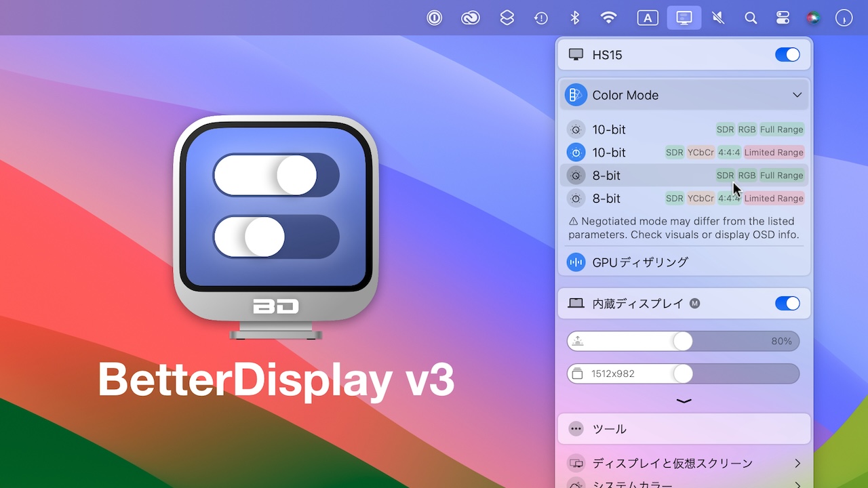
Task: Select 8-bit YCbCr 4:4:4 Limited Range mode
Action: pyautogui.click(x=684, y=199)
